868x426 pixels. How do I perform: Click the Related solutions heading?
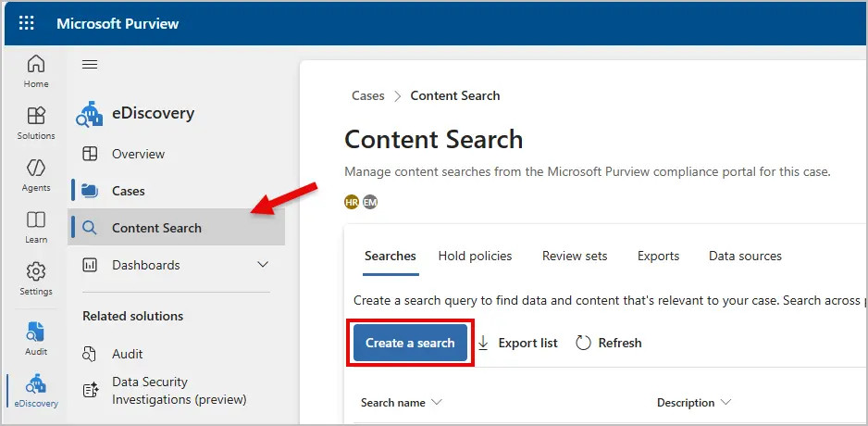click(133, 316)
